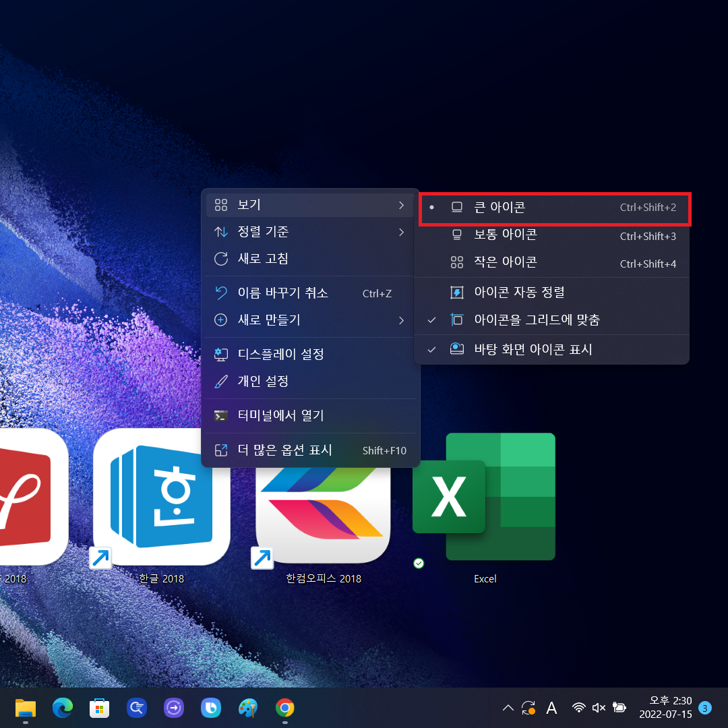Open the blue search app taskbar icon
This screenshot has width=728, height=728.
[136, 708]
